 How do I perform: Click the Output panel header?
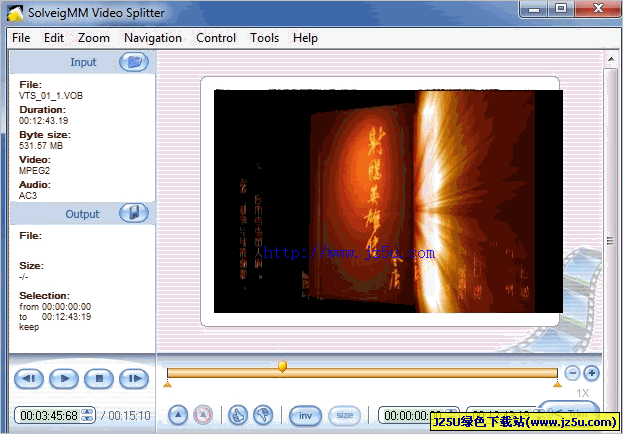[x=82, y=214]
